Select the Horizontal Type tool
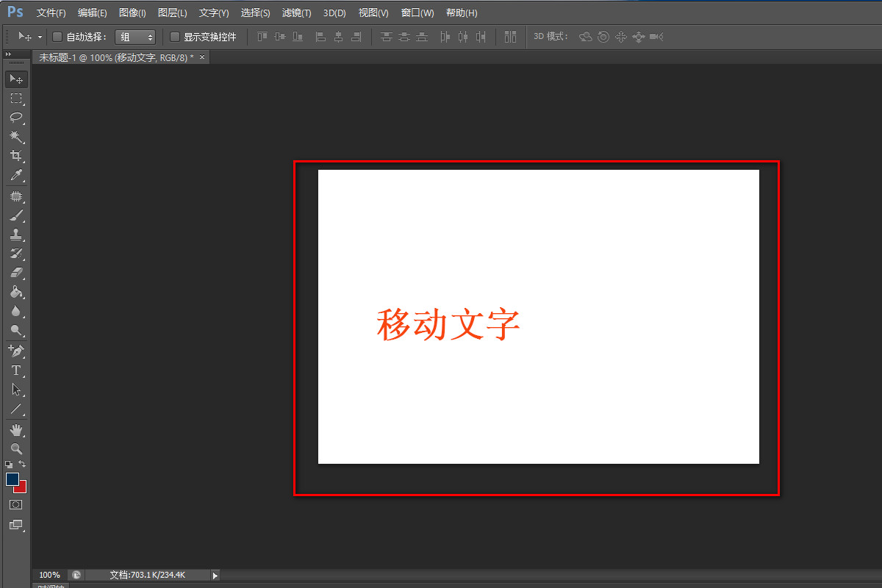 pos(16,370)
